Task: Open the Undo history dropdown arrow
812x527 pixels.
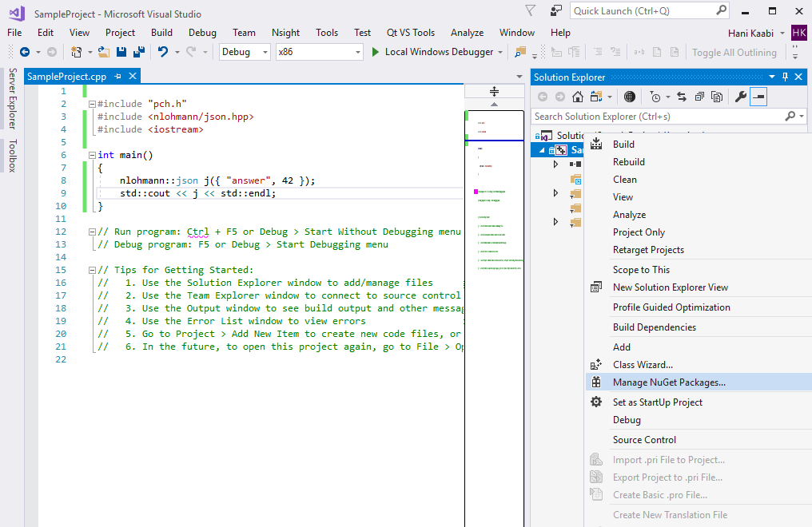Action: [177, 52]
